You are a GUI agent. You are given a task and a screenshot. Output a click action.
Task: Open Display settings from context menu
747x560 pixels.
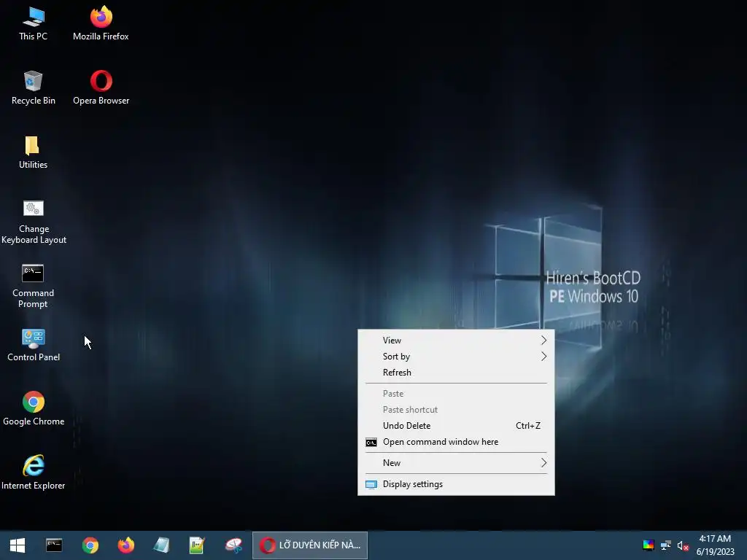(x=456, y=484)
